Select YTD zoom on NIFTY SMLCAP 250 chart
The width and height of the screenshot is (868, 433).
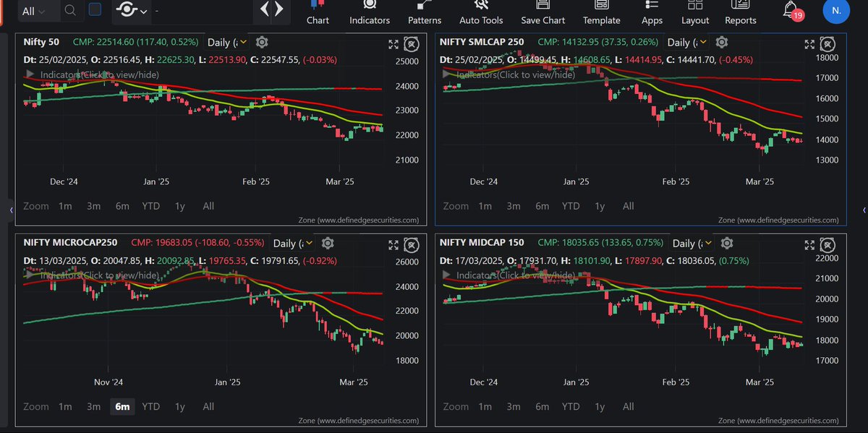coord(571,206)
